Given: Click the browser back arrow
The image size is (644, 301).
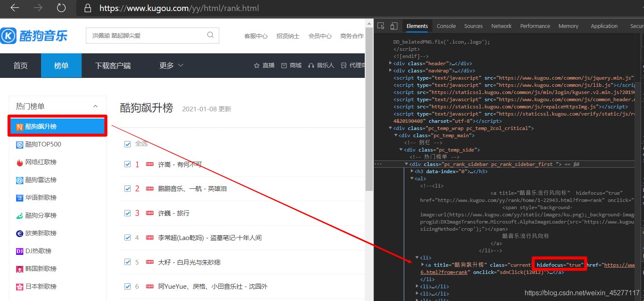Looking at the screenshot, I should (15, 8).
